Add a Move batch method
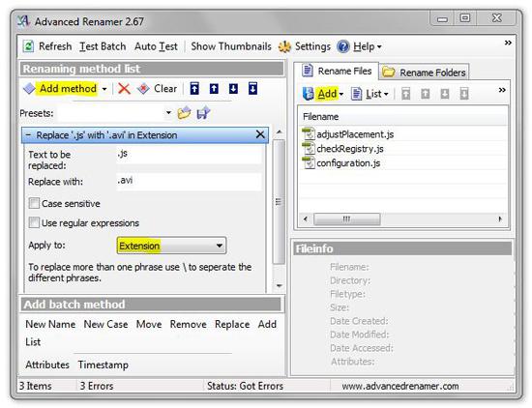 pos(149,324)
